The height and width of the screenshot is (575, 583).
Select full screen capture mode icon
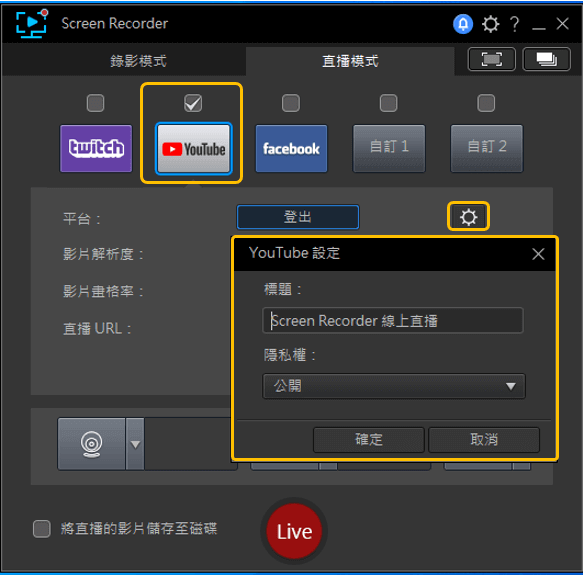492,59
